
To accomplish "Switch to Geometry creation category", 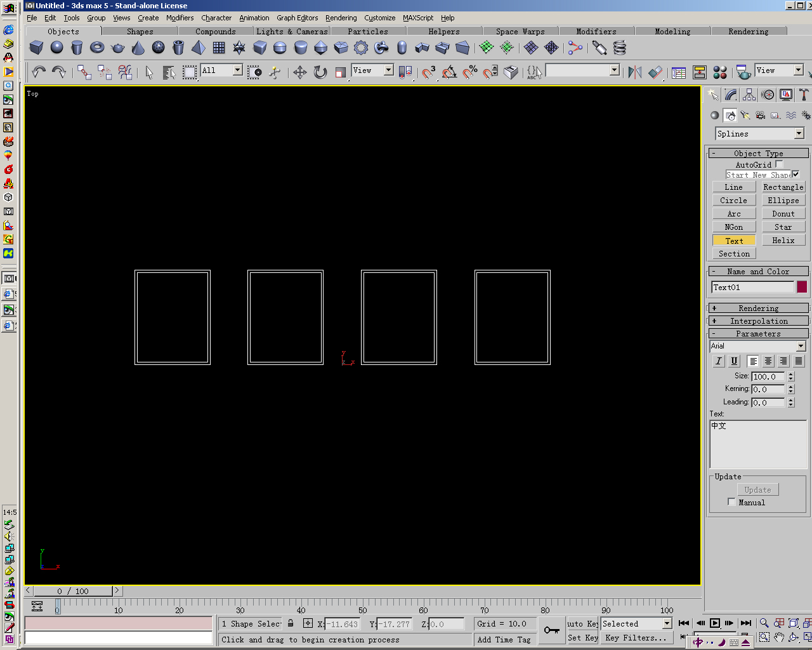I will (715, 116).
